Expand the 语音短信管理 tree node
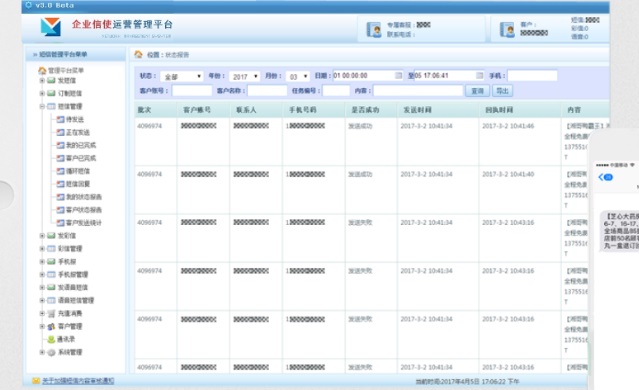 pos(42,300)
